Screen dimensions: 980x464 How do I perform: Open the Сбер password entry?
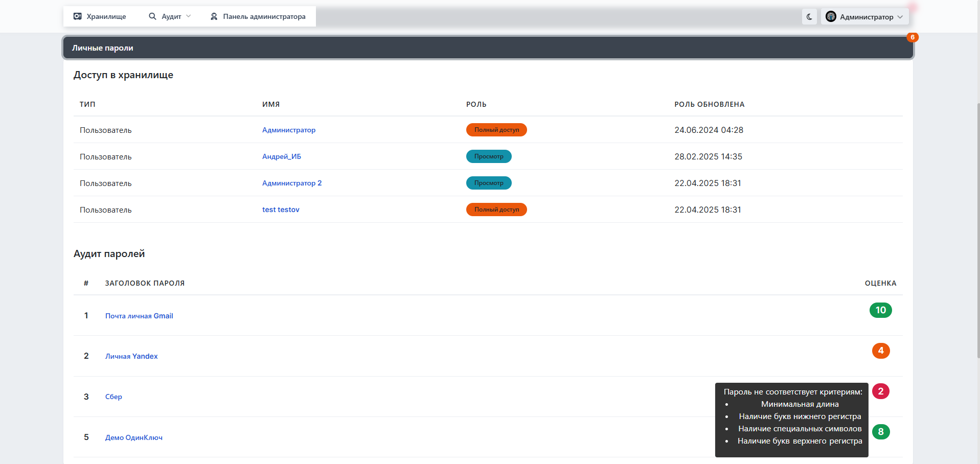point(113,397)
